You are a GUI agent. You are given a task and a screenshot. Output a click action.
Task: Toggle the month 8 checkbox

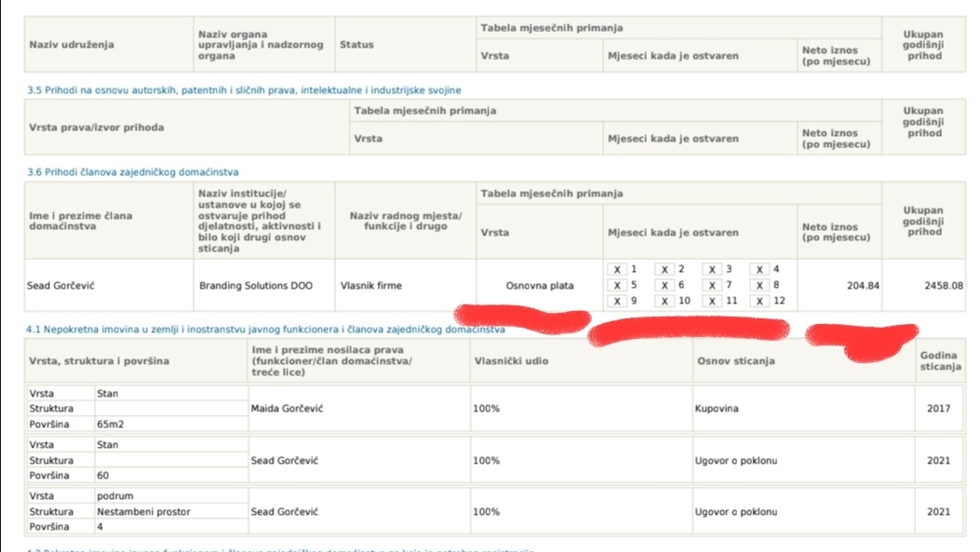pos(759,285)
